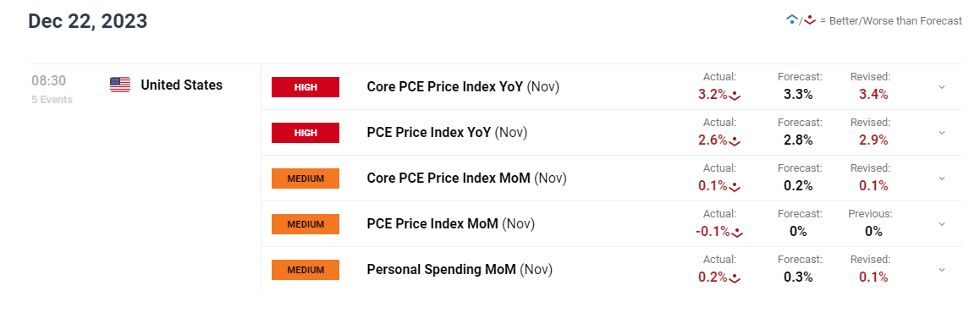Expand the Personal Spending MoM row
This screenshot has height=313, width=980.
pos(942,270)
